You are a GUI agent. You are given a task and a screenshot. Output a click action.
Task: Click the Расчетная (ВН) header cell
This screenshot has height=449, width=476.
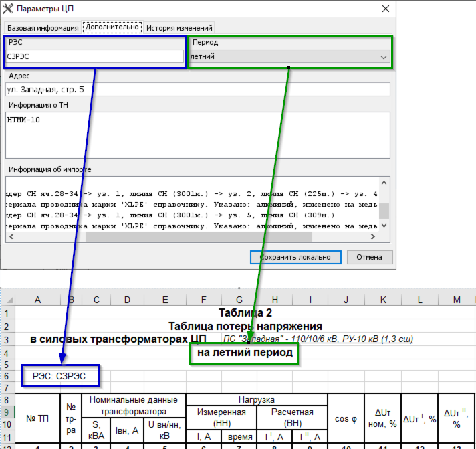click(292, 418)
